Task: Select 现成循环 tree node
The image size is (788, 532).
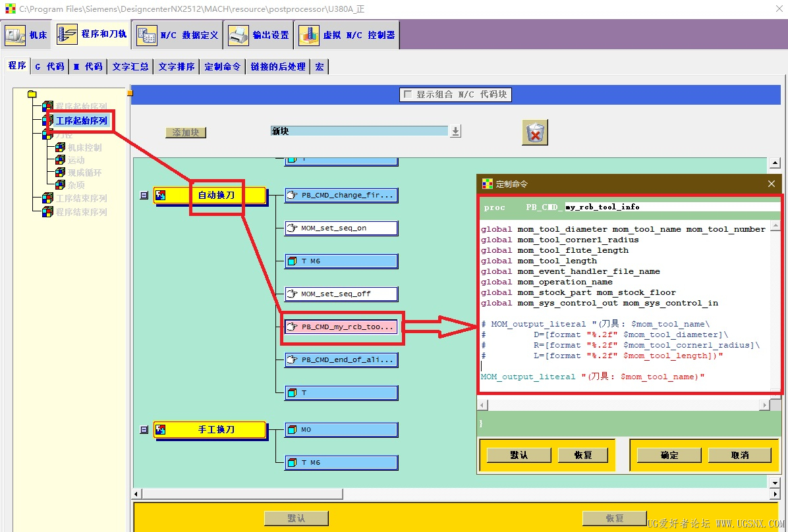Action: click(x=85, y=173)
